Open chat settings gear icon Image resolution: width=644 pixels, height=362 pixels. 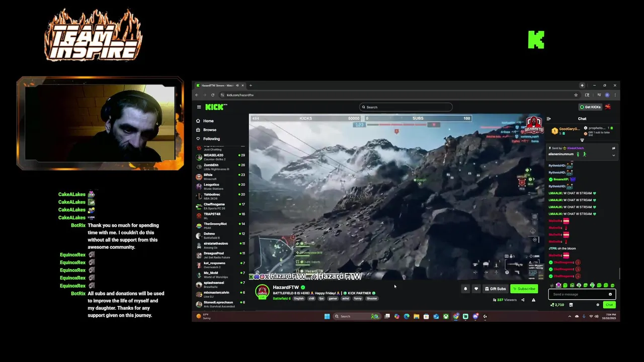click(598, 305)
